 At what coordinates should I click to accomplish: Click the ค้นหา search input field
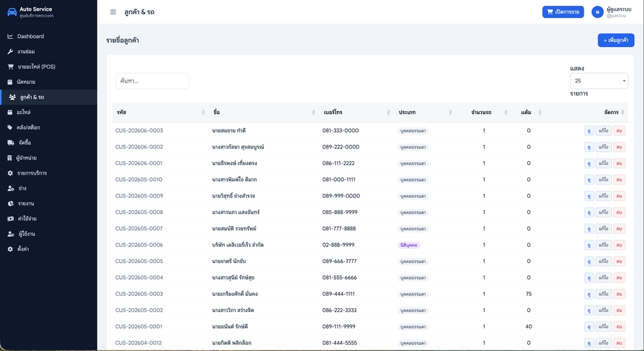(x=152, y=81)
